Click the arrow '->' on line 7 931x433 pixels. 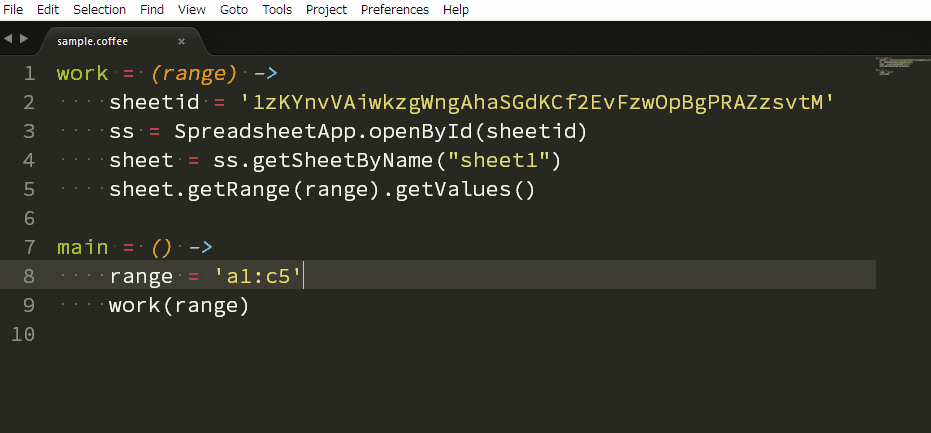click(x=200, y=248)
